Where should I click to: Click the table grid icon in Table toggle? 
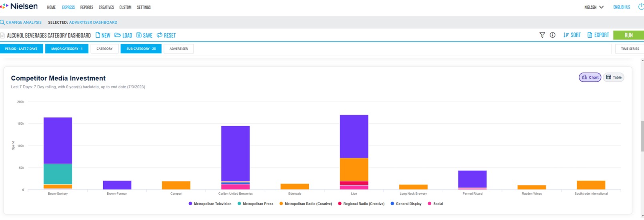pyautogui.click(x=608, y=77)
